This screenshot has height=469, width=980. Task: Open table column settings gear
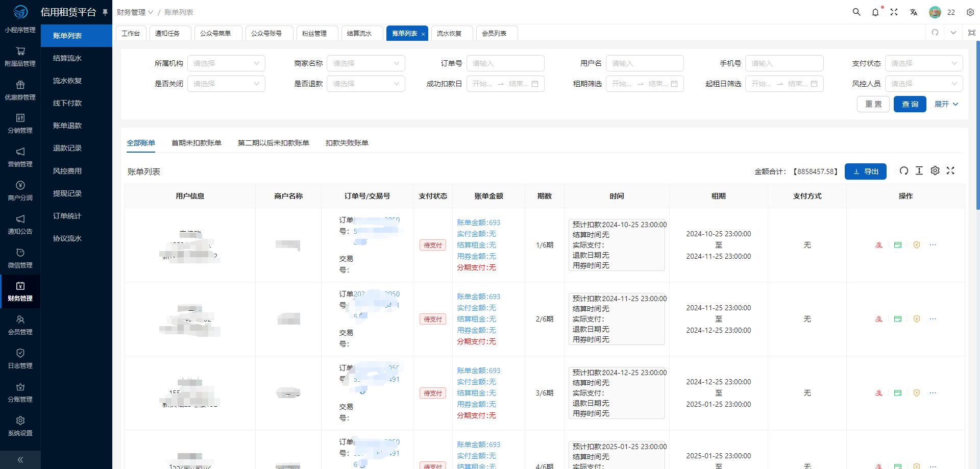pyautogui.click(x=935, y=171)
